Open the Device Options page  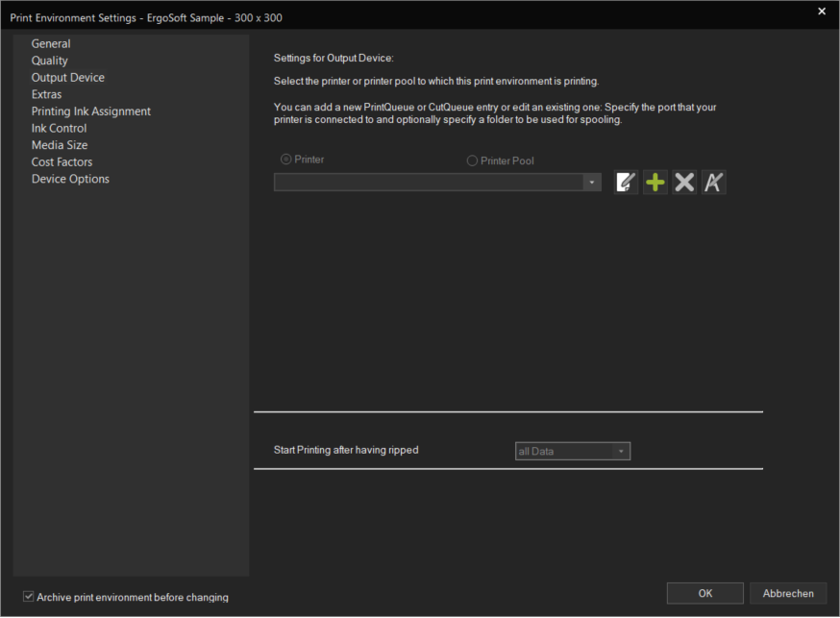click(x=70, y=180)
